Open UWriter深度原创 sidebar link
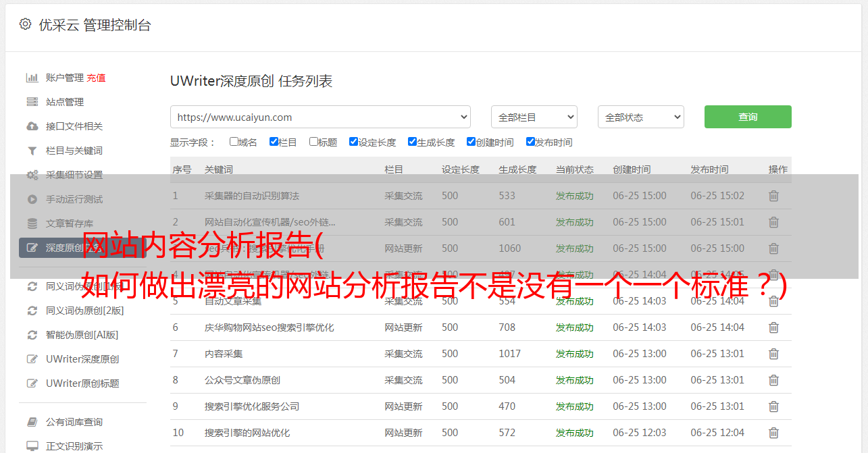868x453 pixels. pos(82,359)
